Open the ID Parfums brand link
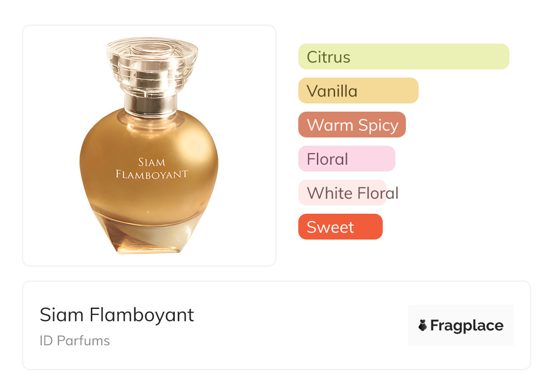553x392 pixels. tap(75, 341)
